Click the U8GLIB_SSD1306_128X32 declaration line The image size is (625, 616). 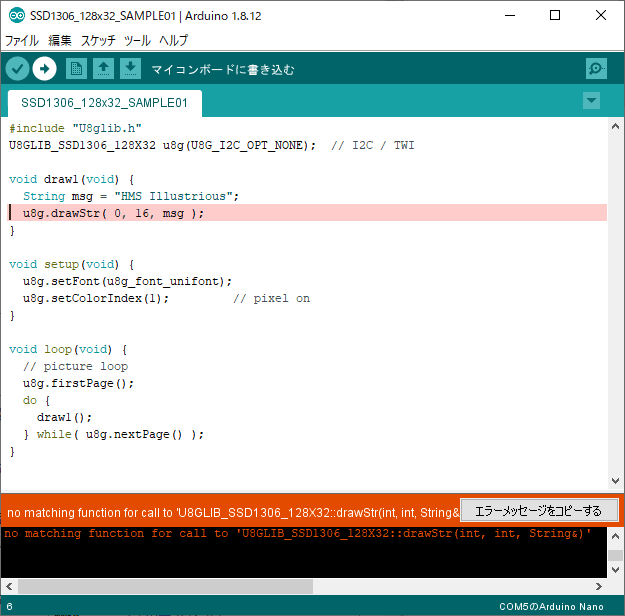[x=162, y=145]
